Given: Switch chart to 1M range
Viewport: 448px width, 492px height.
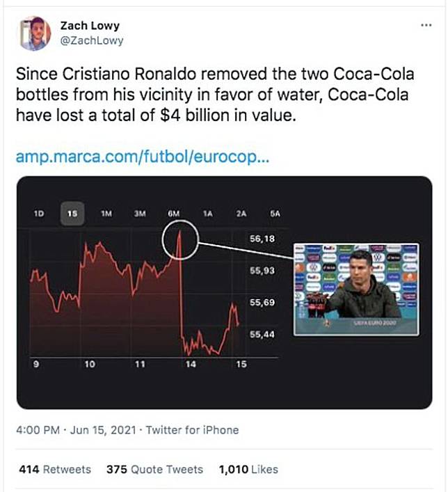Looking at the screenshot, I should (x=106, y=214).
